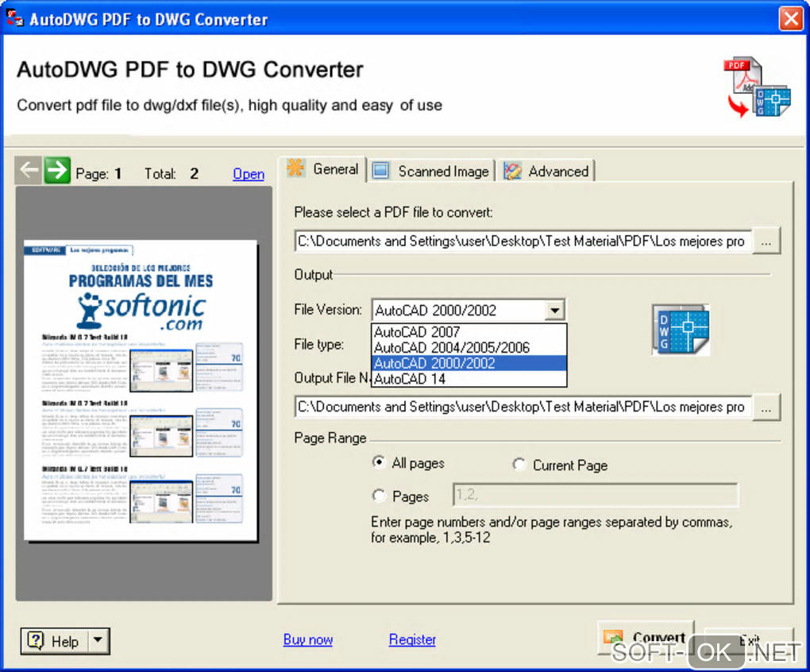
Task: Collapse the File Version dropdown with its arrow
Action: pyautogui.click(x=554, y=311)
